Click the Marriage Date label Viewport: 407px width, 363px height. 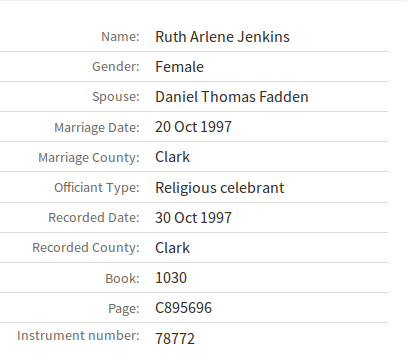(97, 128)
